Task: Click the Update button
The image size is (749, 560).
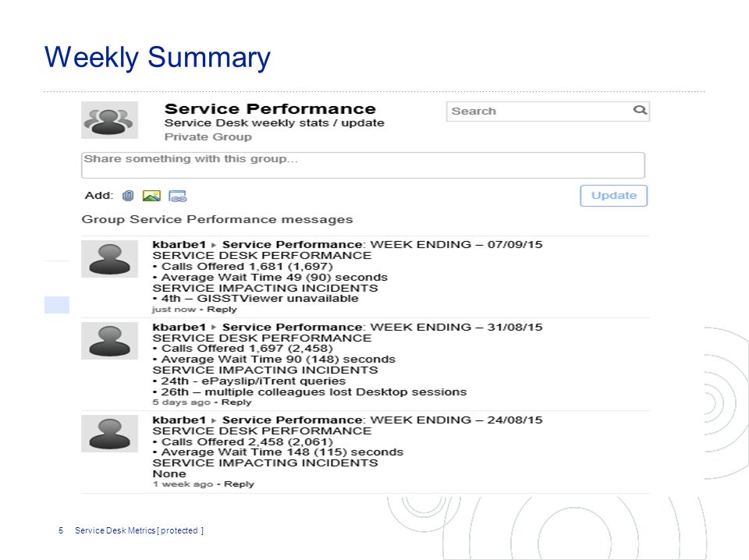Action: [x=614, y=196]
